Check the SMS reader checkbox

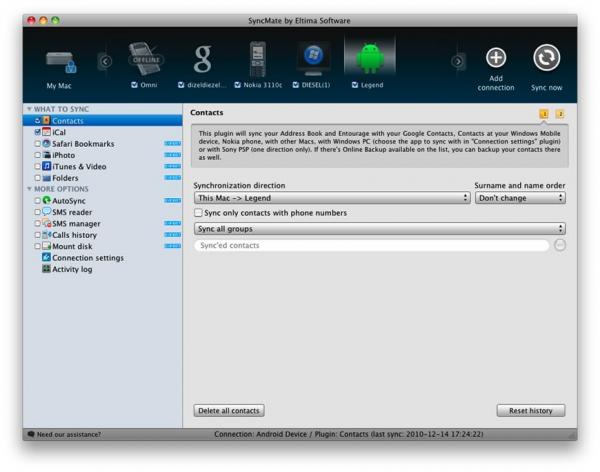[38, 212]
